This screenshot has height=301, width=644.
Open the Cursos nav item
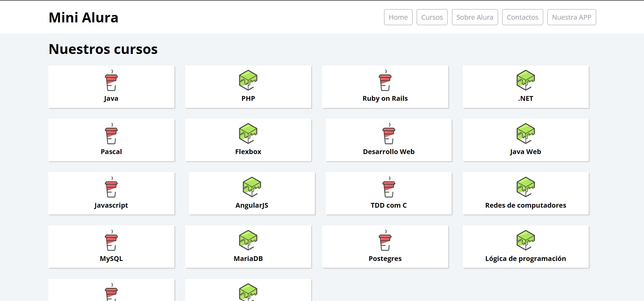tap(432, 17)
